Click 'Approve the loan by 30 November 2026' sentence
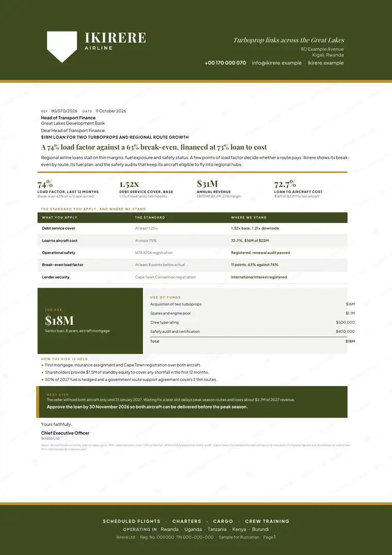 pos(147,407)
